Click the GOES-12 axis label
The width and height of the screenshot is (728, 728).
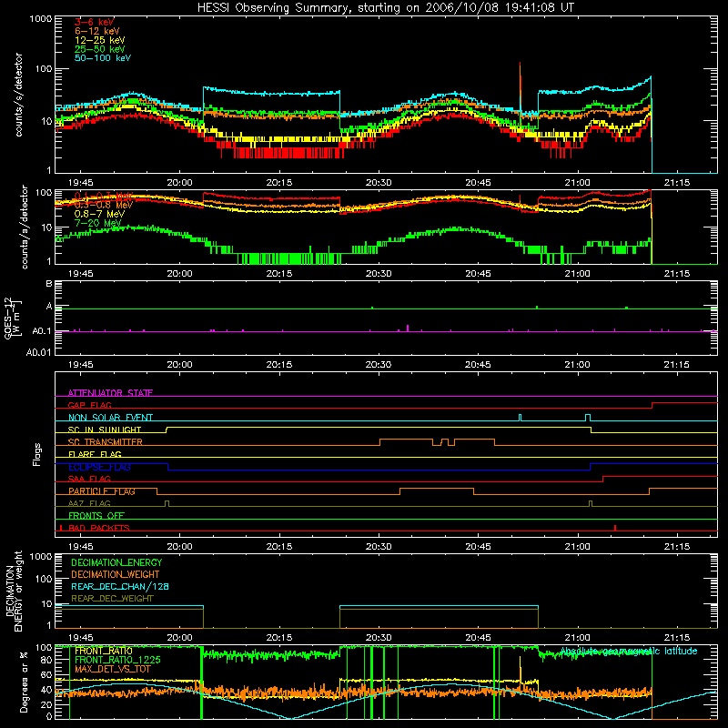(x=12, y=318)
